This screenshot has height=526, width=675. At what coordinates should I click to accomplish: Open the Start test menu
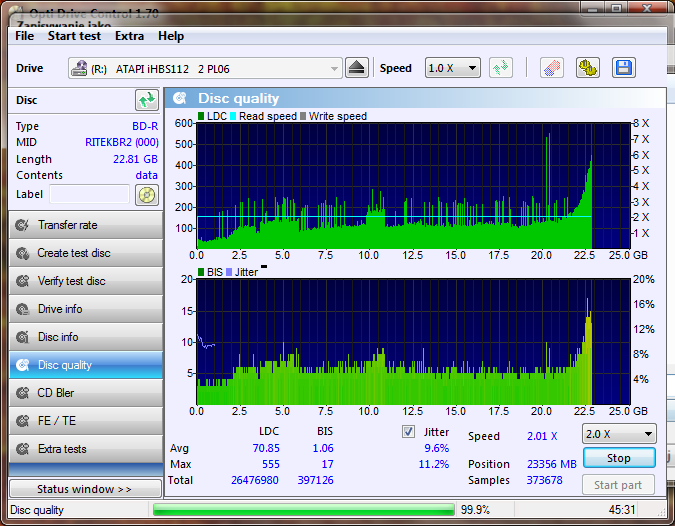point(74,36)
